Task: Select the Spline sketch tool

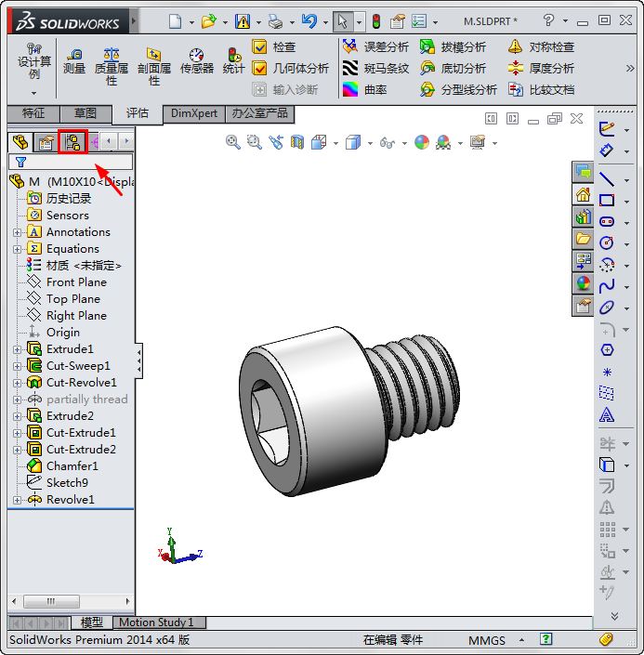Action: coord(607,285)
